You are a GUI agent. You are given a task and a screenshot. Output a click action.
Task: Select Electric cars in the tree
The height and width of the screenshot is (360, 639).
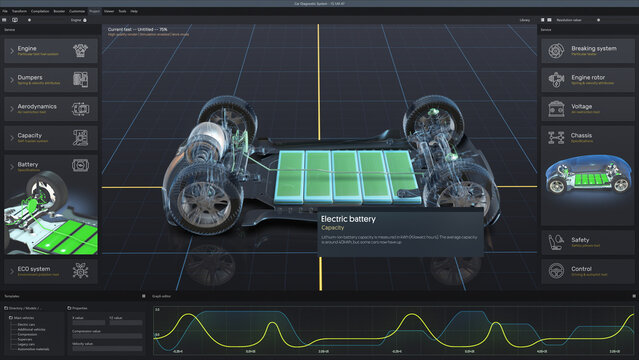click(26, 325)
